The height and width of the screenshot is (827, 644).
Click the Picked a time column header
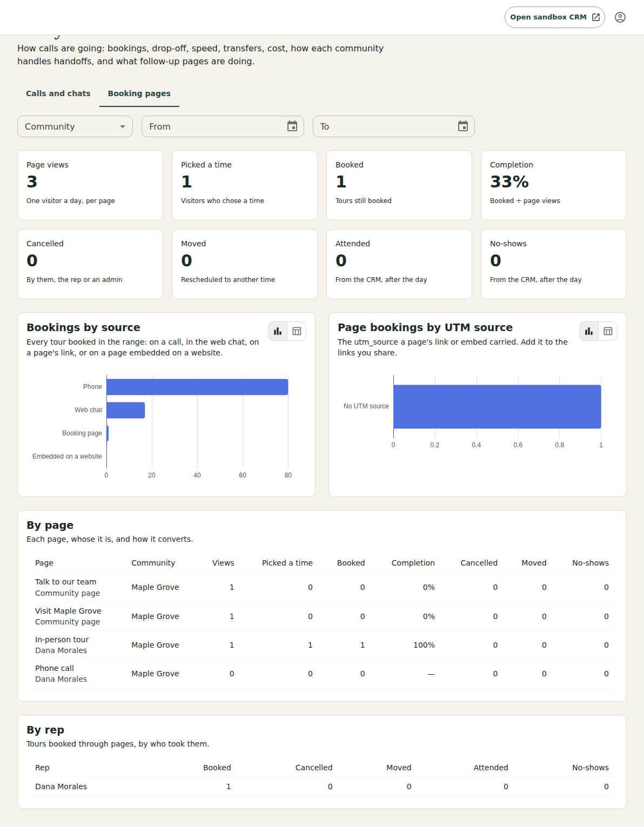[287, 563]
